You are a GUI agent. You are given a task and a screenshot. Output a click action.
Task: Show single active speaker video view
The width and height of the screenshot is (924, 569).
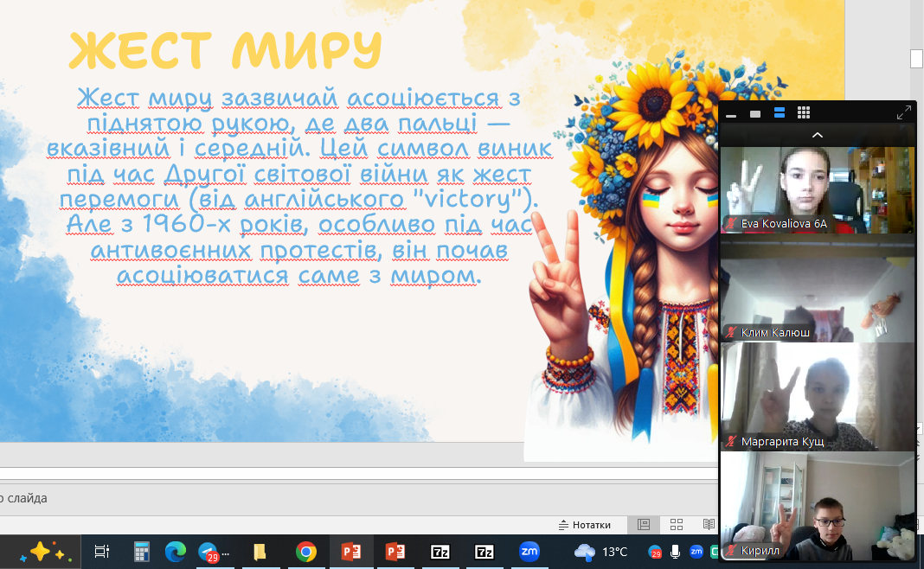(x=755, y=113)
